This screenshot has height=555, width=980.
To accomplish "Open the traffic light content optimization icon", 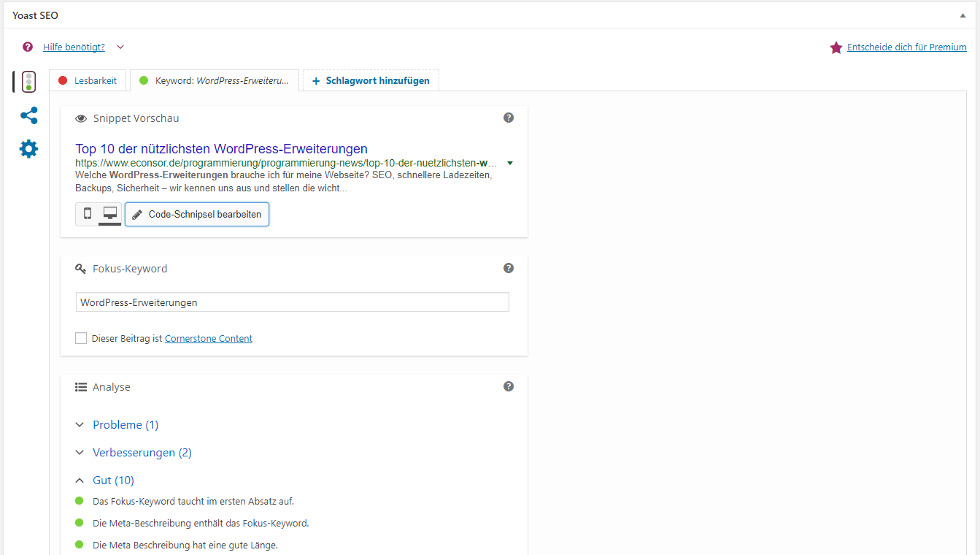I will coord(28,81).
